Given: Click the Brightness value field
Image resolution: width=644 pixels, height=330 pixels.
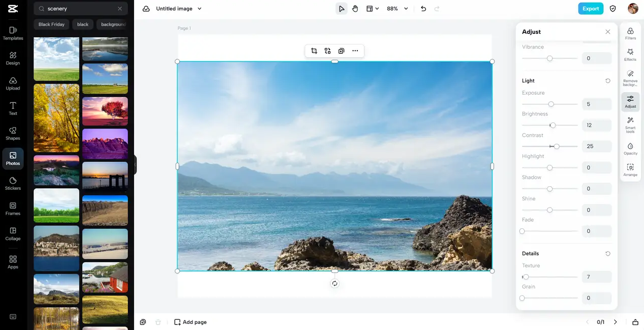Looking at the screenshot, I should [597, 125].
